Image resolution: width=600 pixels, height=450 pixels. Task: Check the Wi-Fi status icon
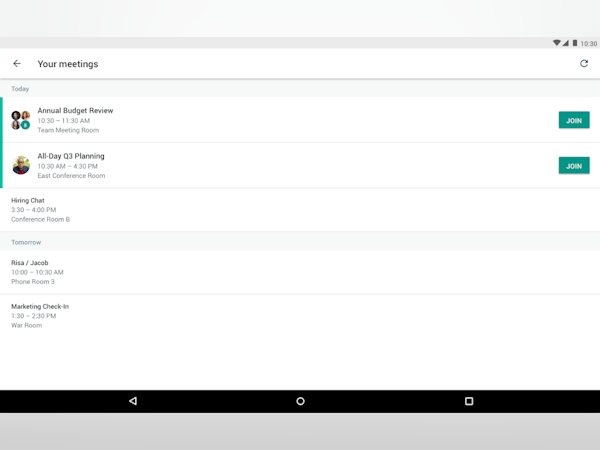pos(557,43)
